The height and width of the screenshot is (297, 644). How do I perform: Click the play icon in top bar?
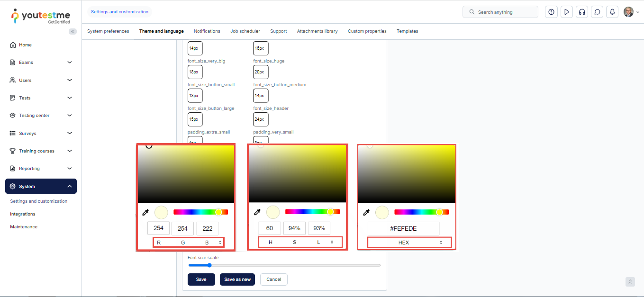566,12
